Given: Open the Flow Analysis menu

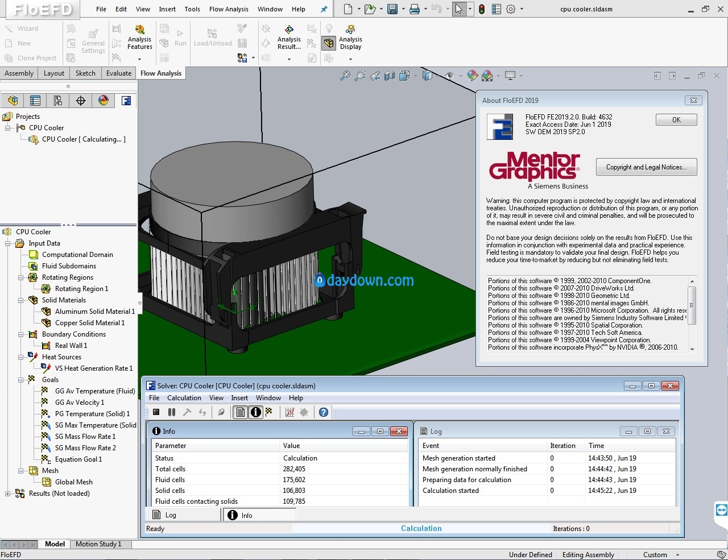Looking at the screenshot, I should 229,9.
